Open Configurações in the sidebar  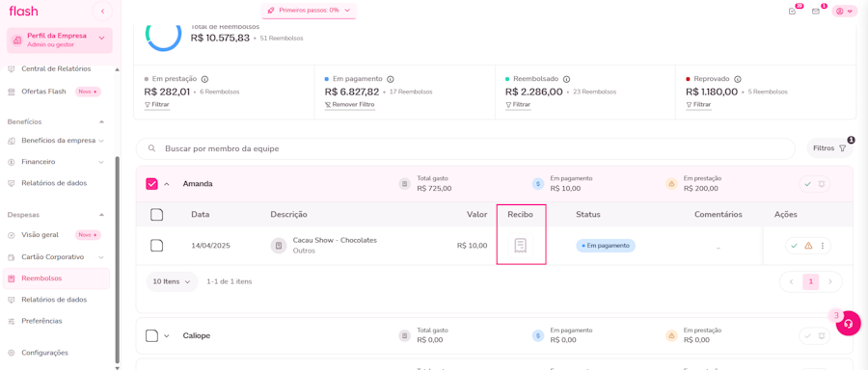[44, 353]
